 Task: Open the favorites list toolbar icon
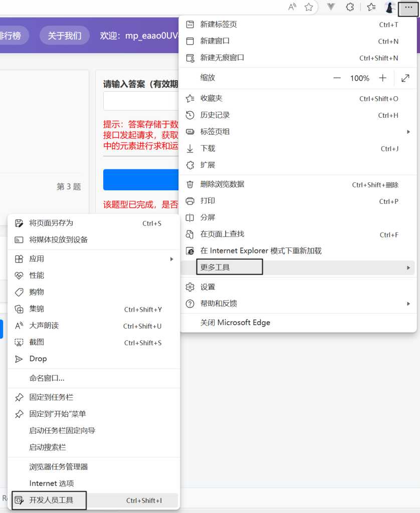[371, 7]
